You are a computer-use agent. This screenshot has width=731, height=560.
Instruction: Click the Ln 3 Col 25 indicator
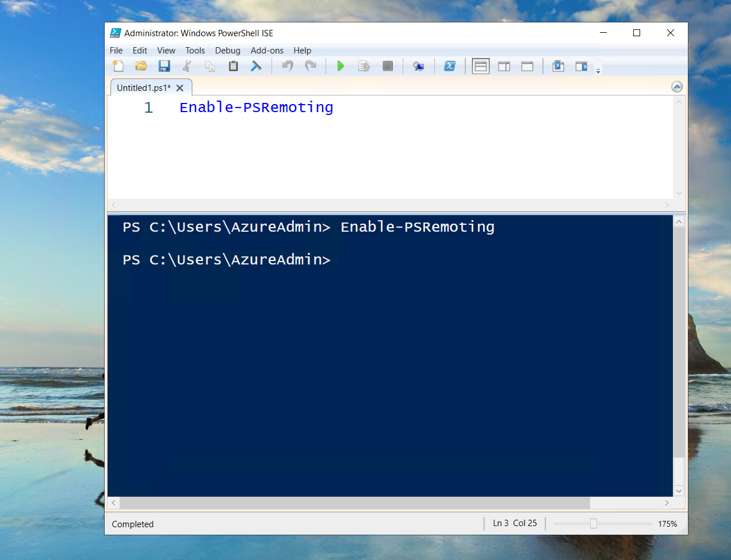(515, 523)
